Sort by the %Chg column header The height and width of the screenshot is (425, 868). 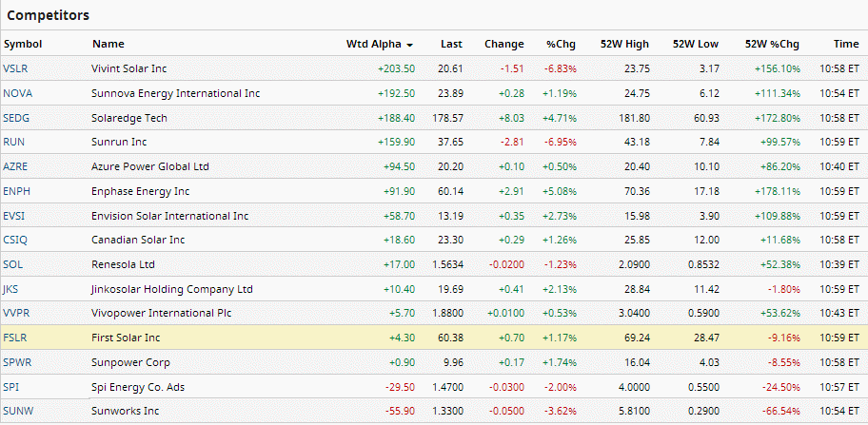point(561,45)
